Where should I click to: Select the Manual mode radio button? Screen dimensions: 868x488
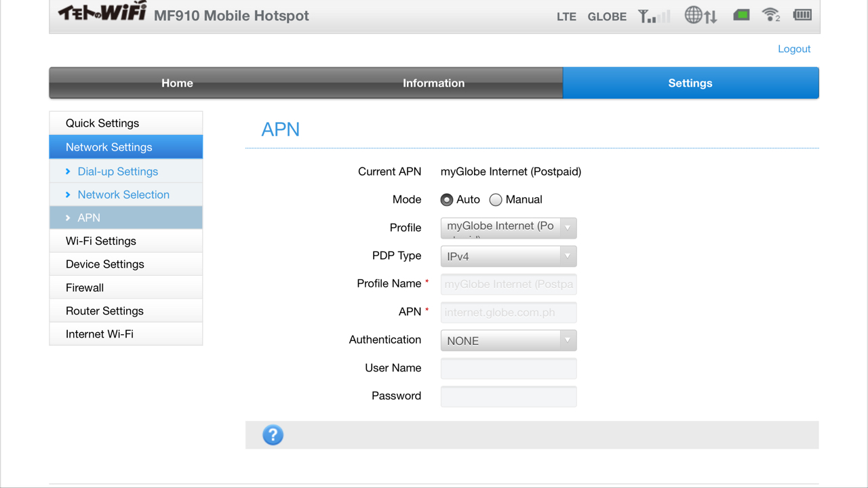pos(496,200)
